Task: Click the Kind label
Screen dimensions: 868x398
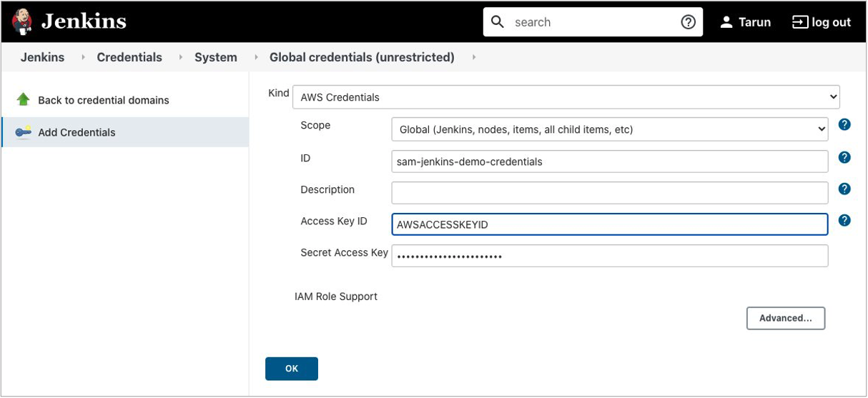Action: tap(278, 93)
